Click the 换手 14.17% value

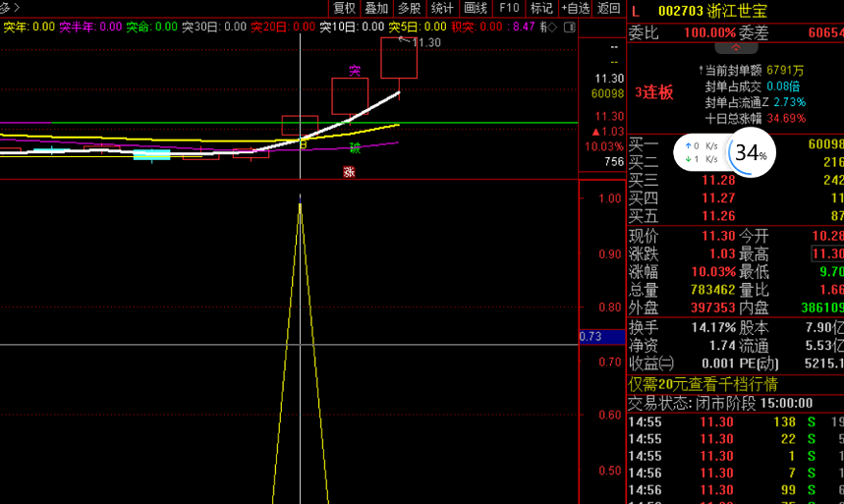[x=713, y=327]
